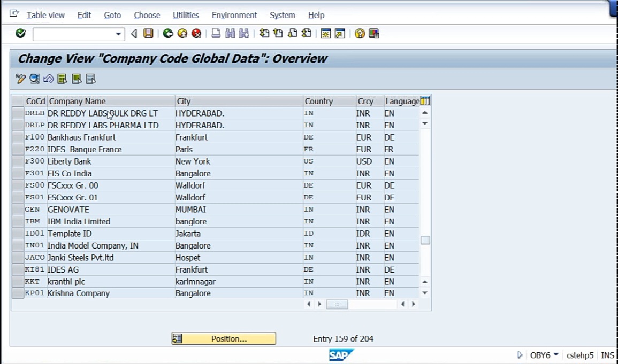The image size is (618, 364).
Task: Select row ID01 Template ID selector
Action: pyautogui.click(x=18, y=234)
